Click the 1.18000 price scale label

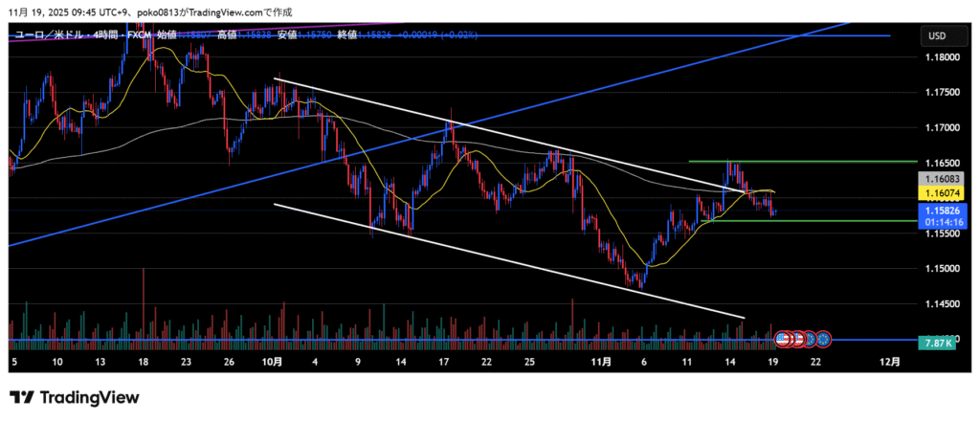pyautogui.click(x=942, y=57)
